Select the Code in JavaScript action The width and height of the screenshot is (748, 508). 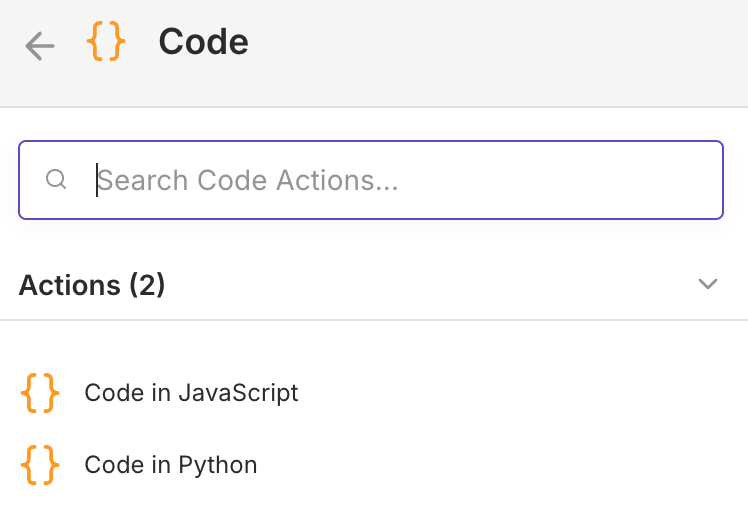(x=191, y=393)
